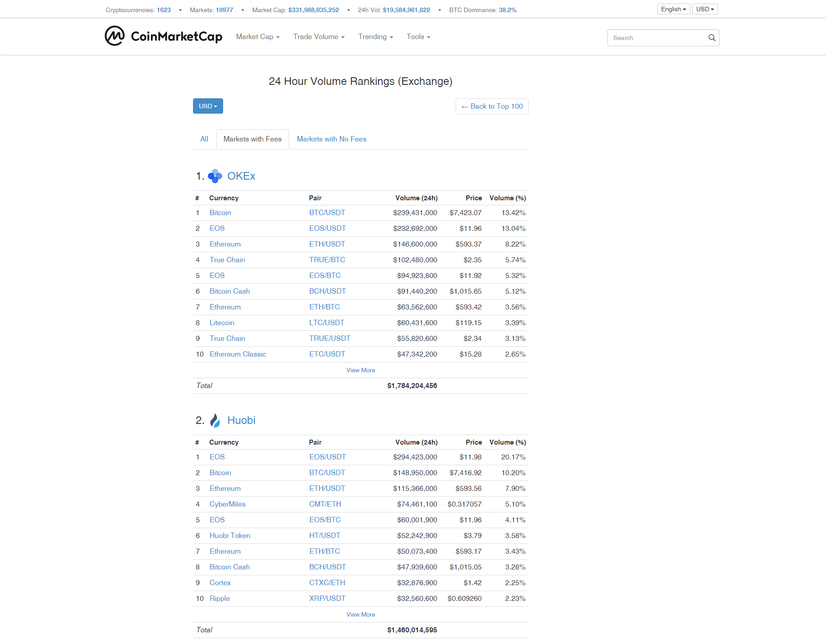
Task: Open TRUE/USDT pair link
Action: tap(330, 339)
